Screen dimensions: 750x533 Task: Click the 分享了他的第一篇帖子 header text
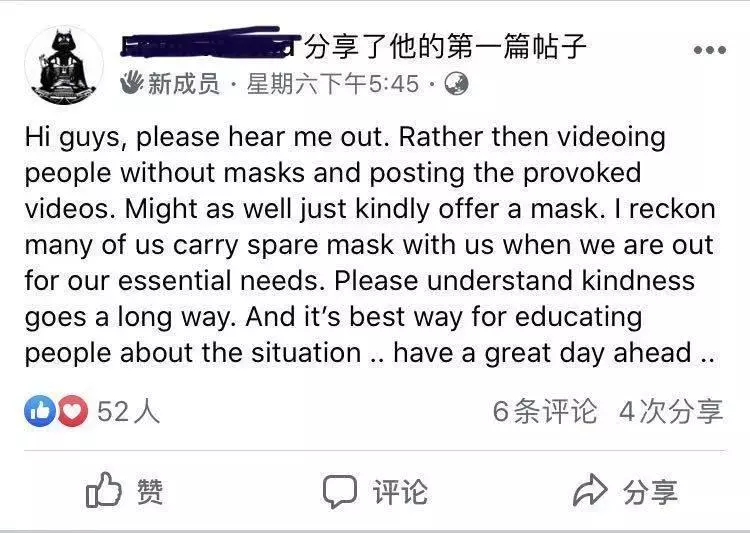click(x=445, y=46)
